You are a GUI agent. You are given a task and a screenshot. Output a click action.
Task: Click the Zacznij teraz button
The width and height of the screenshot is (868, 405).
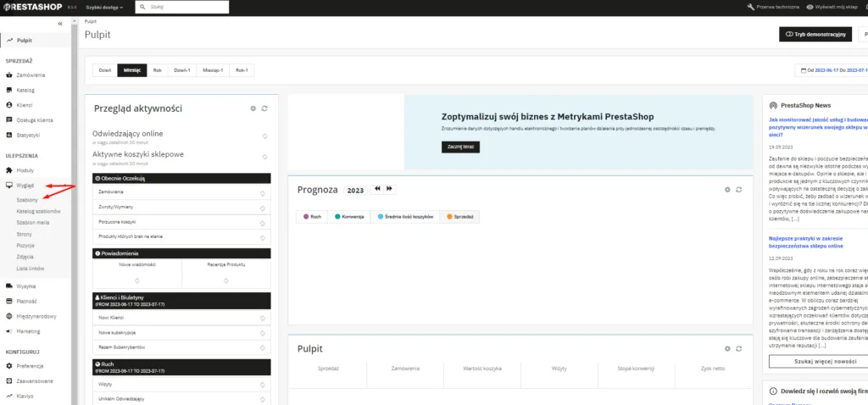tap(460, 147)
